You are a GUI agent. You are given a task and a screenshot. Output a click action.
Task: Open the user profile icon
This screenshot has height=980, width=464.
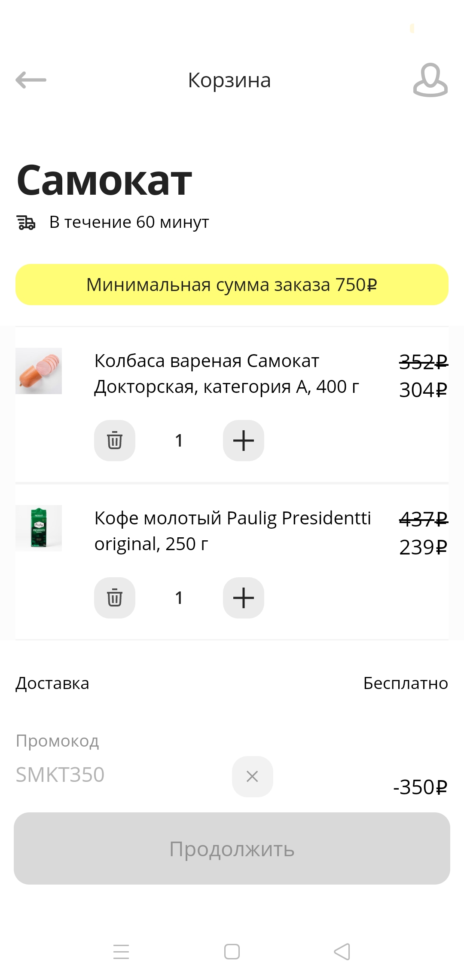coord(430,80)
